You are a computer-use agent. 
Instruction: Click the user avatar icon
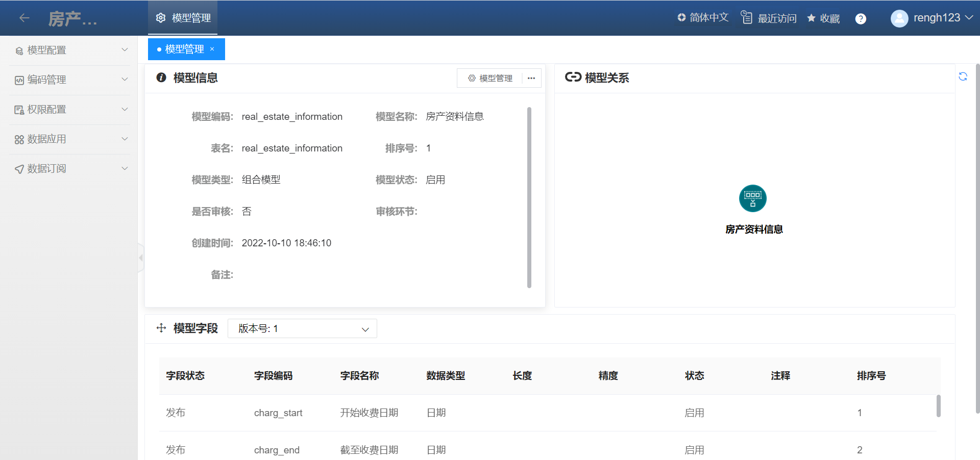(899, 18)
